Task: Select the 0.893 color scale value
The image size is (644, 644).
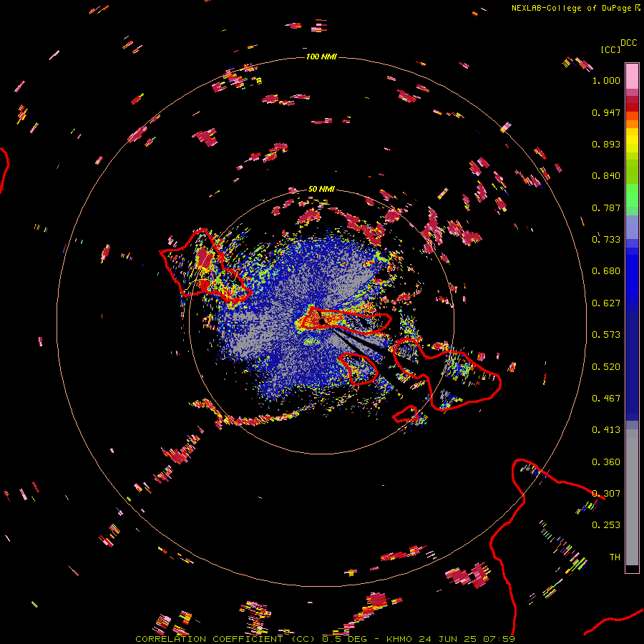Action: click(x=606, y=144)
